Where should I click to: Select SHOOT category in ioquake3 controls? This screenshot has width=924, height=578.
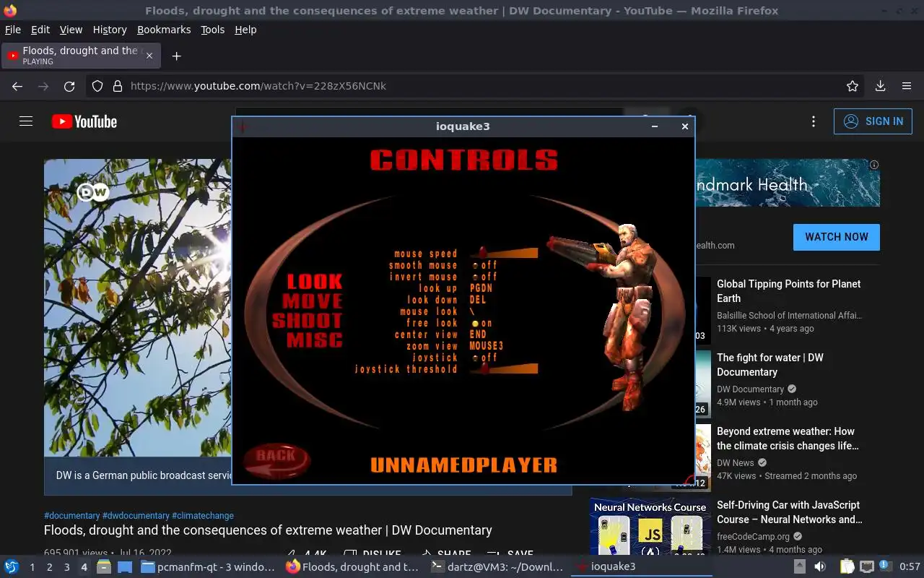click(x=307, y=321)
